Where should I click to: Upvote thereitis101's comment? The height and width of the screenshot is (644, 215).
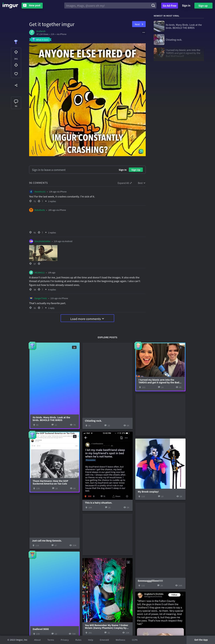point(30,201)
